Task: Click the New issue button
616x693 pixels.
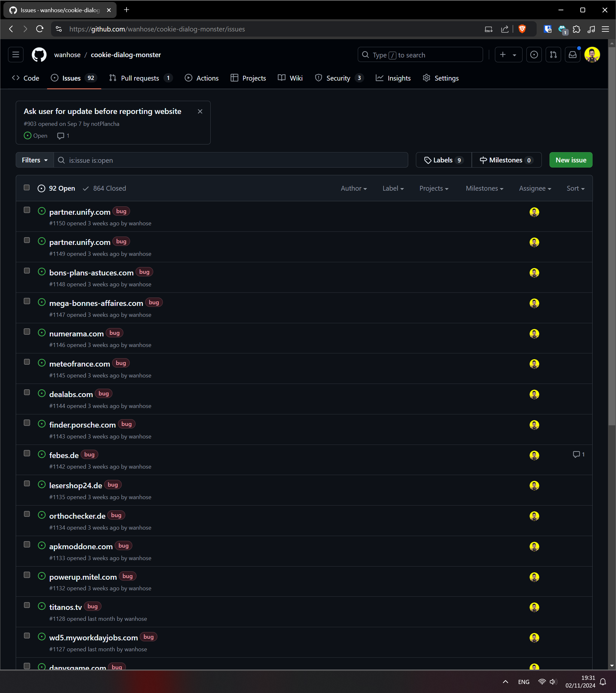Action: [x=570, y=160]
